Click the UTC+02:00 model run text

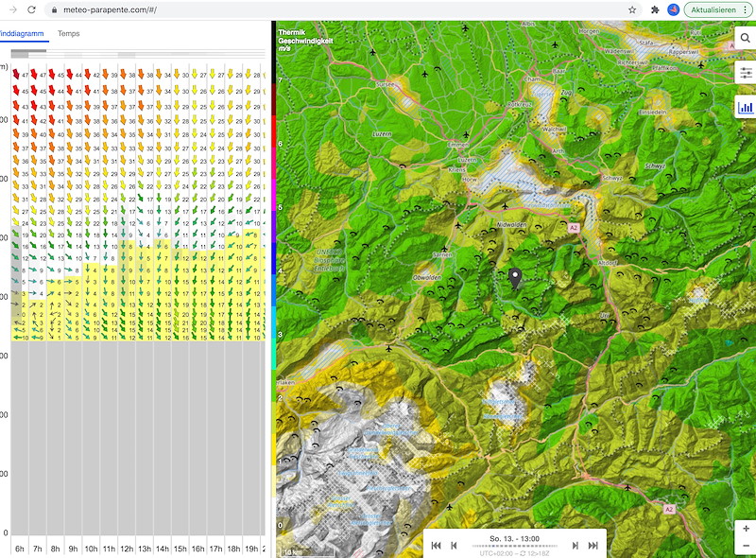pyautogui.click(x=514, y=553)
